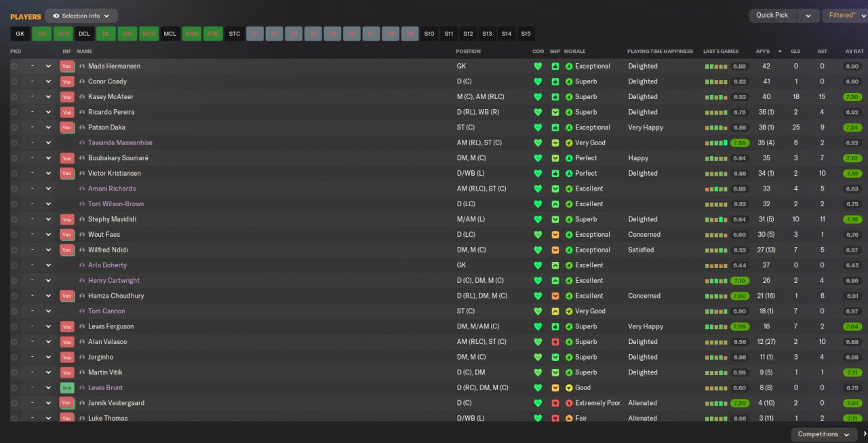Image resolution: width=868 pixels, height=443 pixels.
Task: Sort players by the APPS column
Action: click(x=763, y=52)
